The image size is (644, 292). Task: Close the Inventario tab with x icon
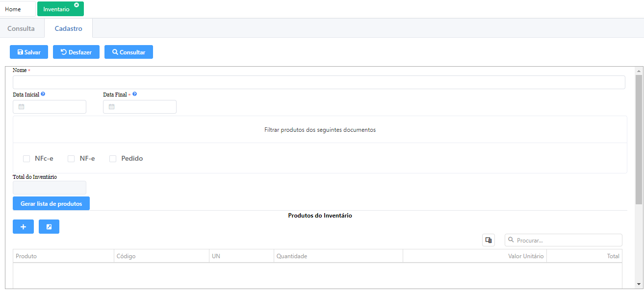click(x=77, y=5)
